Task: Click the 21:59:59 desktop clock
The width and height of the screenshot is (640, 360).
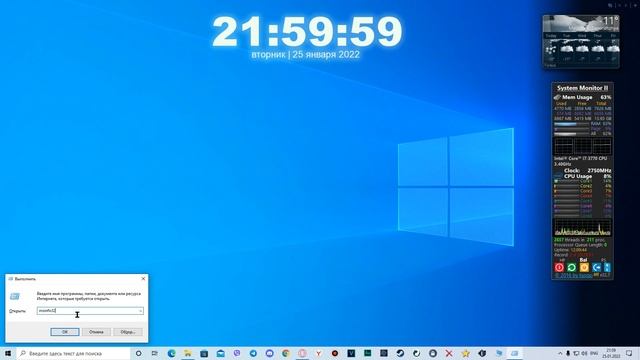Action: tap(307, 32)
